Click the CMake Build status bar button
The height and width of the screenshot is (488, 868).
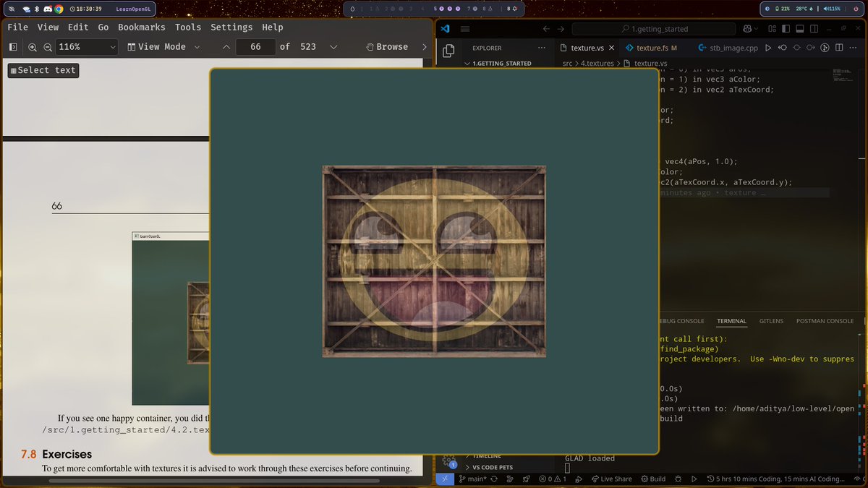coord(653,479)
